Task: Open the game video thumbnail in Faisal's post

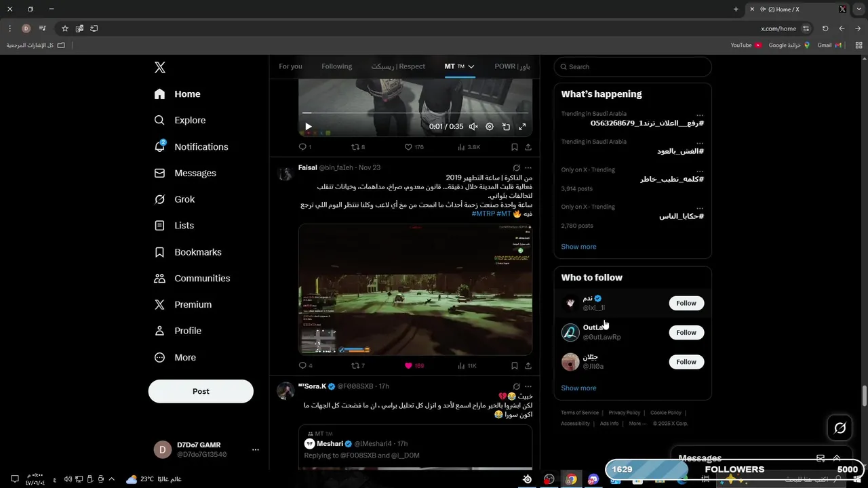Action: (x=415, y=289)
